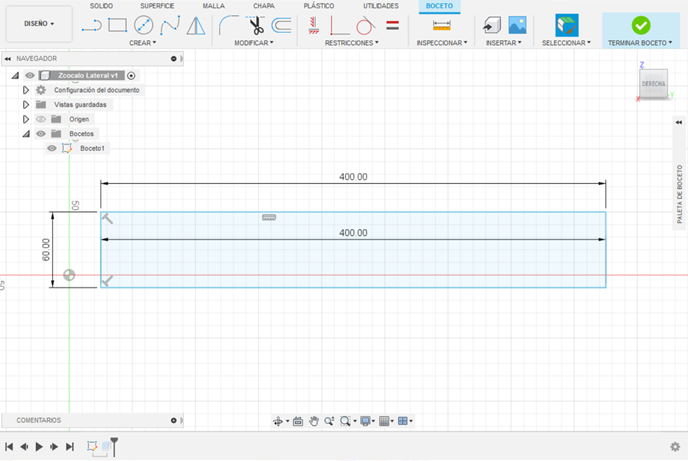This screenshot has width=688, height=461.
Task: Open the Diseño workspace dropdown
Action: click(39, 24)
